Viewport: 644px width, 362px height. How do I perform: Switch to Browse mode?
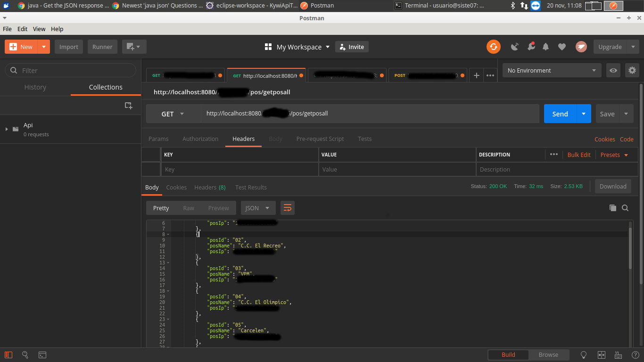coord(548,355)
